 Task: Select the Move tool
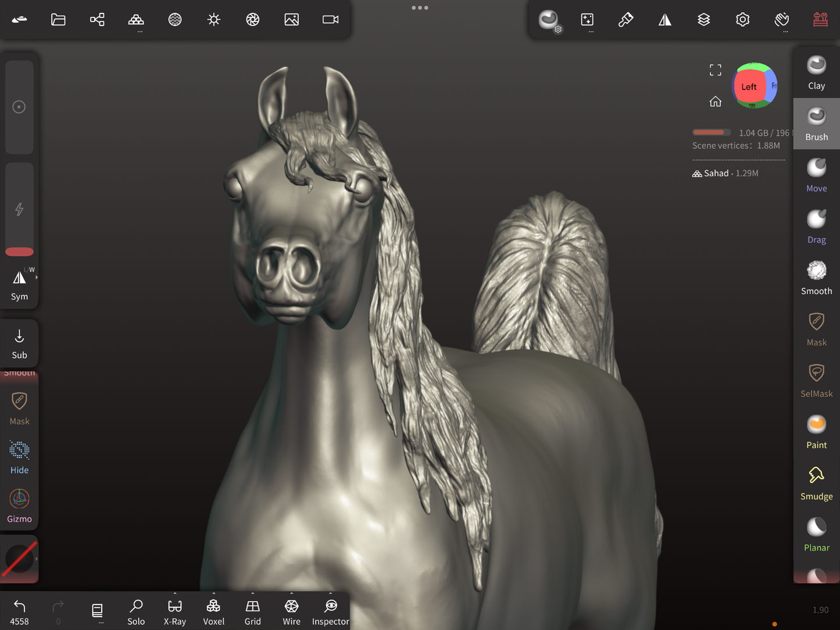click(x=816, y=175)
